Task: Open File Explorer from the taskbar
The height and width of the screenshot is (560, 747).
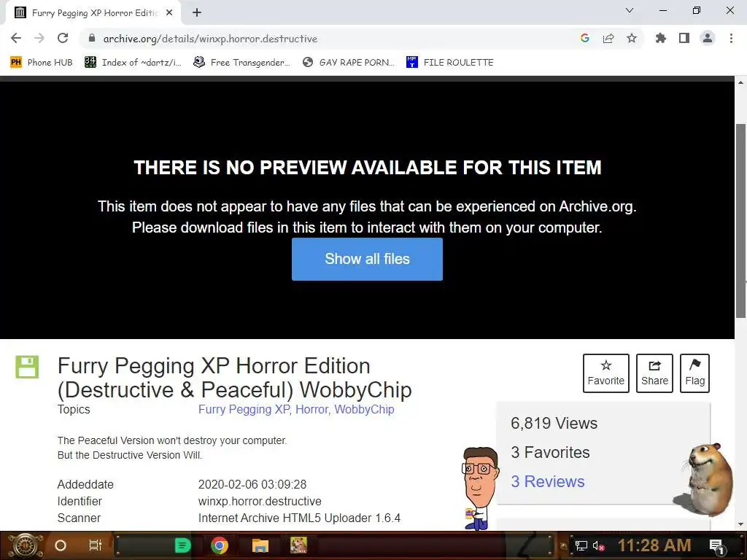Action: 260,545
